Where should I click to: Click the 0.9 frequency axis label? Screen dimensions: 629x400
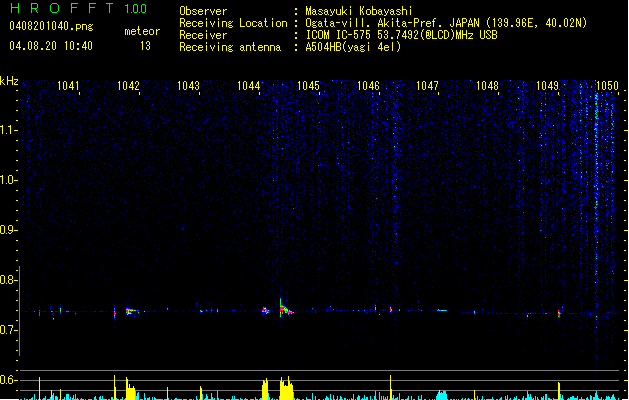8,230
